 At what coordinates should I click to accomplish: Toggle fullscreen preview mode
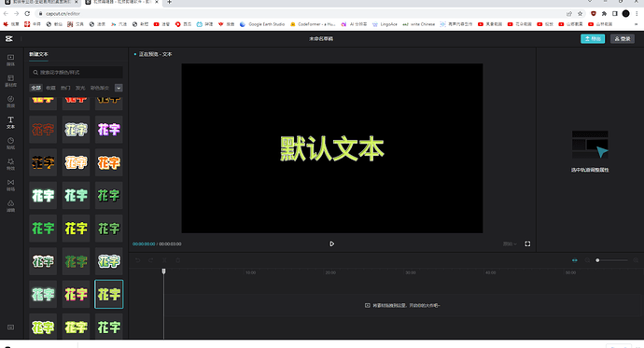click(x=527, y=244)
